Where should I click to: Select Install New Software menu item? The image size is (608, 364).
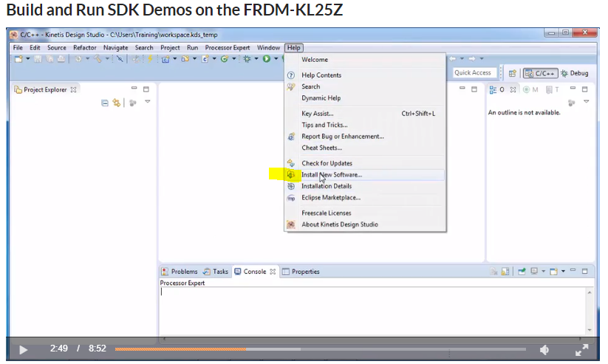[365, 175]
